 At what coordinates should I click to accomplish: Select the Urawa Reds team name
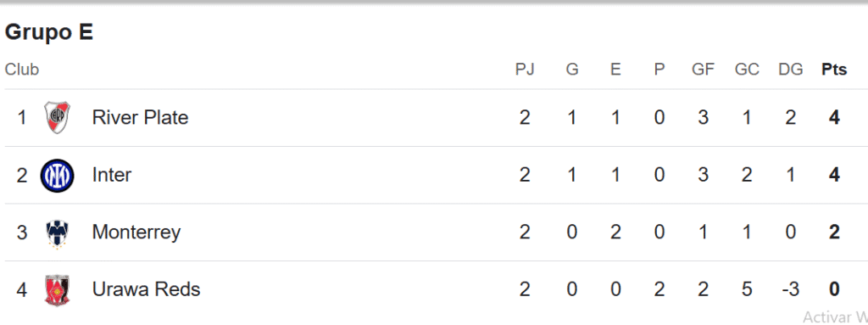pyautogui.click(x=146, y=289)
